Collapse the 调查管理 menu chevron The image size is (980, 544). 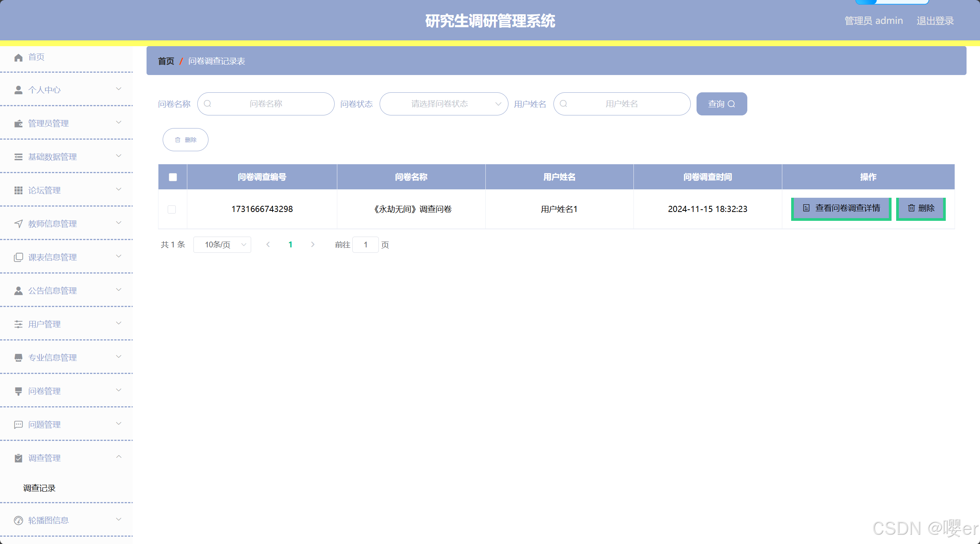tap(119, 457)
